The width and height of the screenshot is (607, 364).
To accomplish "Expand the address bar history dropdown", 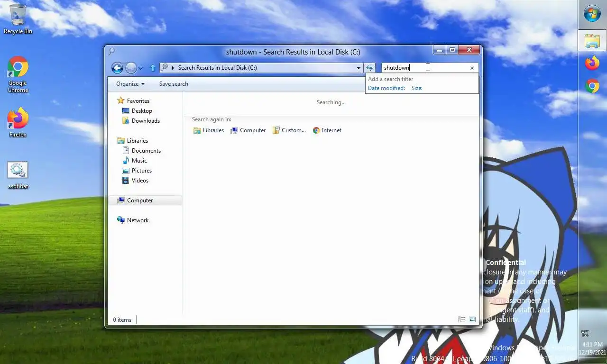I will [x=359, y=68].
